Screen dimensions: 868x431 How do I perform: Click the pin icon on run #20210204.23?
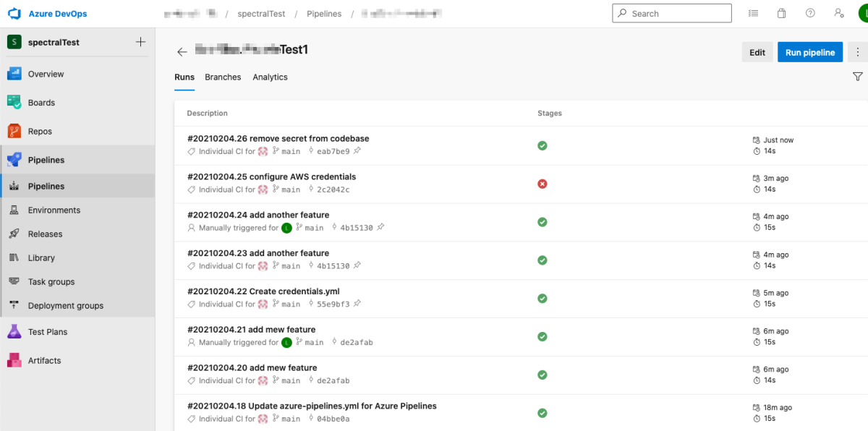click(x=357, y=266)
